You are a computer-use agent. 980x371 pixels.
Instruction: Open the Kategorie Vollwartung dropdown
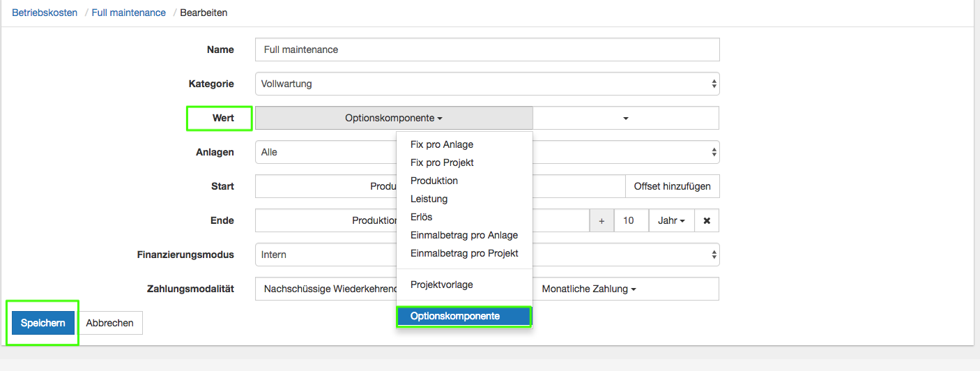(x=487, y=84)
